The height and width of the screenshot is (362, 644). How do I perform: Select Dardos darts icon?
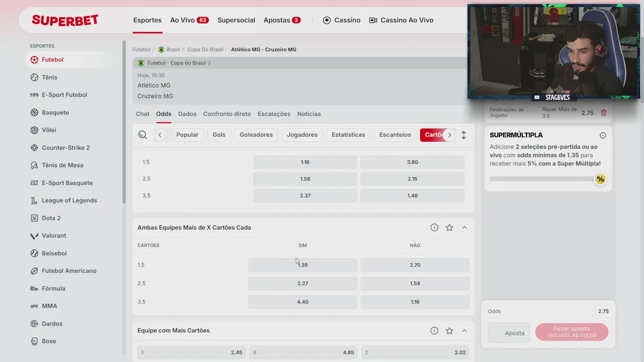pos(34,324)
